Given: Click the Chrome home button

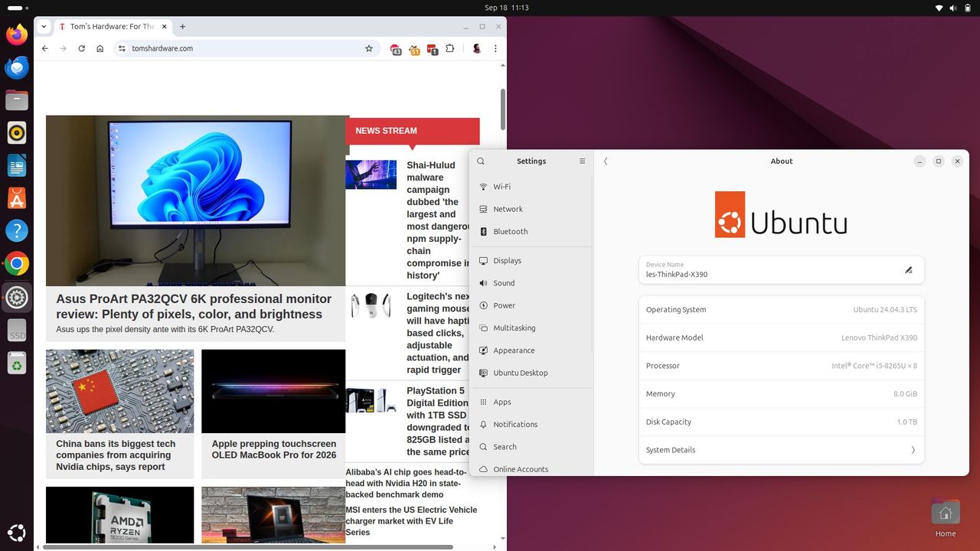Looking at the screenshot, I should (100, 48).
